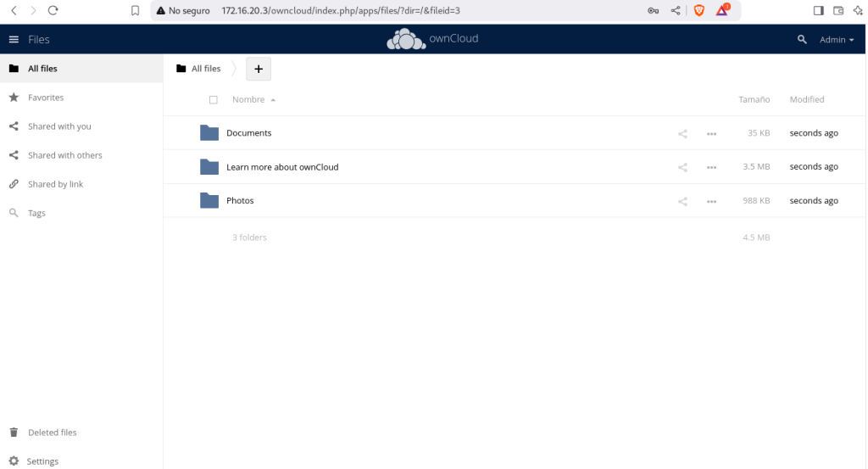Click browser forward arrow
Screen dimensions: 868x469
(33, 10)
